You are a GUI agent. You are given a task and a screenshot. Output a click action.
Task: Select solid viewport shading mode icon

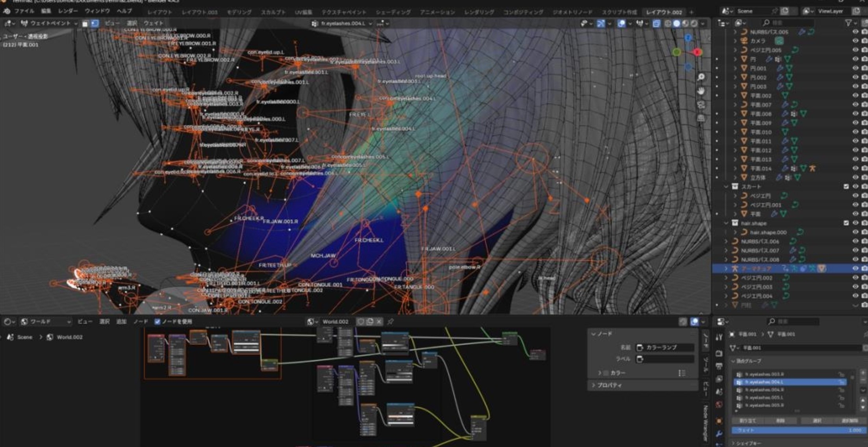tap(677, 24)
